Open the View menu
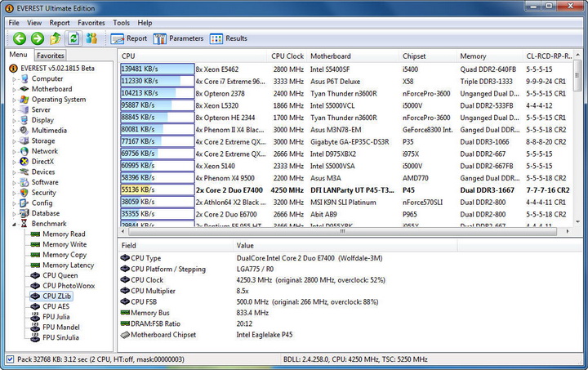588x370 pixels. point(34,23)
